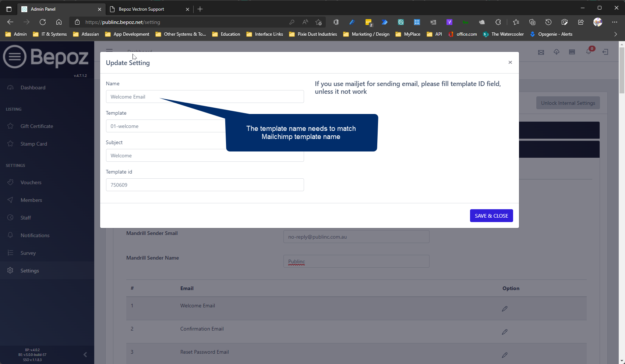
Task: Focus the Template id field
Action: (x=205, y=185)
